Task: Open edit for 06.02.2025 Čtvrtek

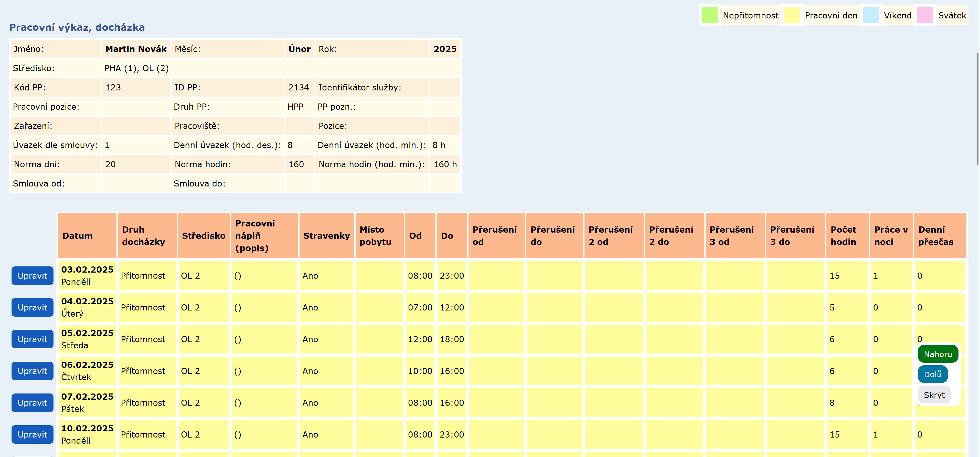Action: click(x=32, y=371)
